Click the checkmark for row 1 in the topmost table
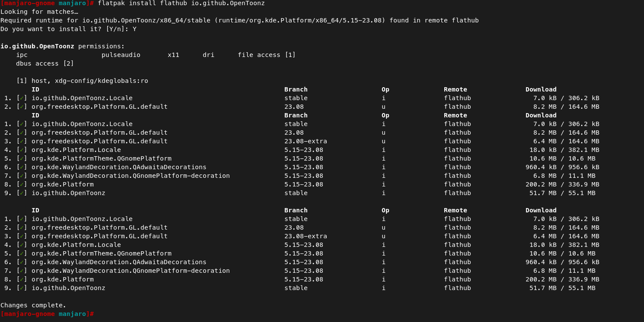The height and width of the screenshot is (322, 644). click(22, 98)
